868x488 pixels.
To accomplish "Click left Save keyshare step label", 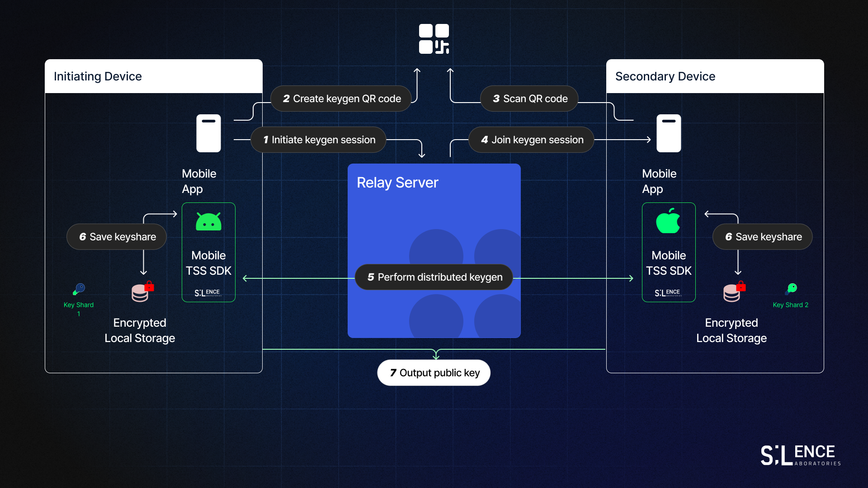I will point(117,237).
